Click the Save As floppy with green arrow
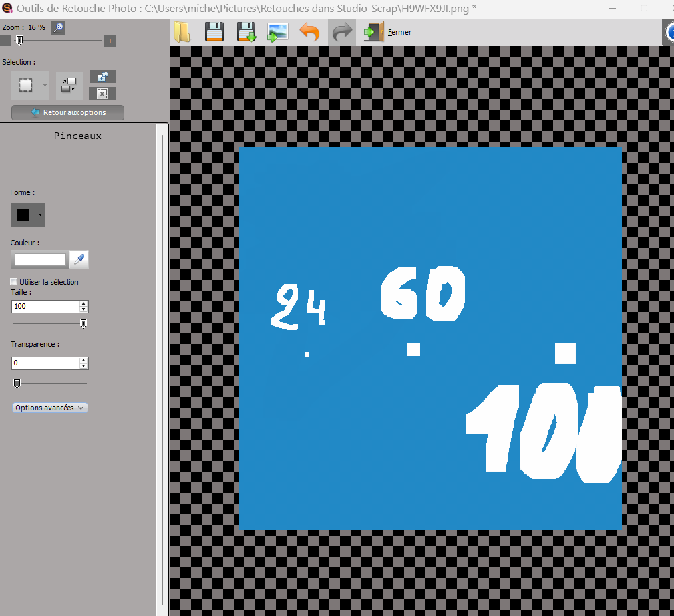The image size is (674, 616). [x=246, y=32]
